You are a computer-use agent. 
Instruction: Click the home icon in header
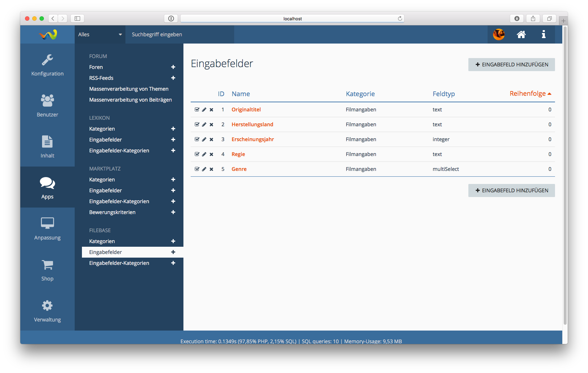521,34
